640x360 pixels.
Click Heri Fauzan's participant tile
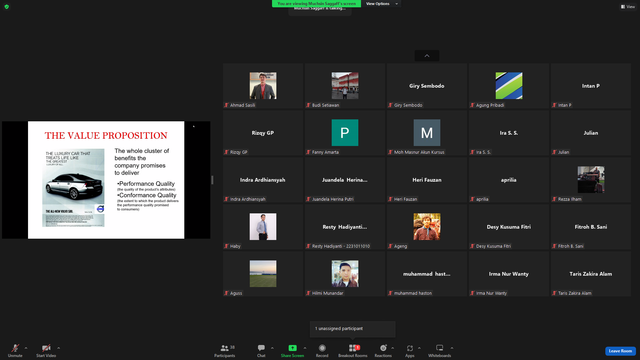click(x=427, y=180)
